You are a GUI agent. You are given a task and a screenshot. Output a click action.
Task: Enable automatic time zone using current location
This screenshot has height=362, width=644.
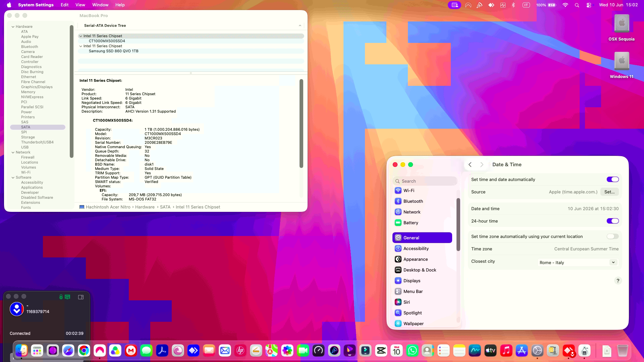(612, 236)
